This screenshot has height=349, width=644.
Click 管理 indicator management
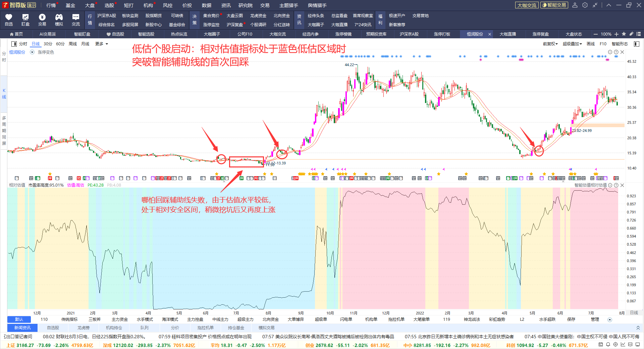tap(595, 319)
